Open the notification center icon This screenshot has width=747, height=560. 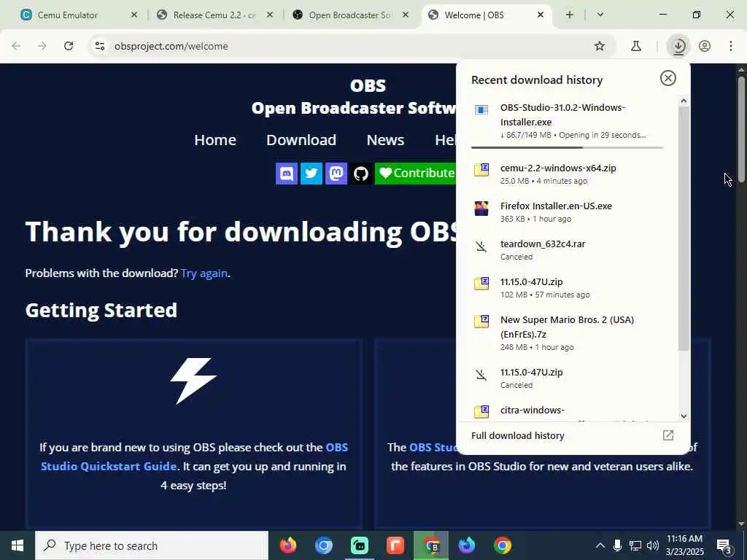724,545
